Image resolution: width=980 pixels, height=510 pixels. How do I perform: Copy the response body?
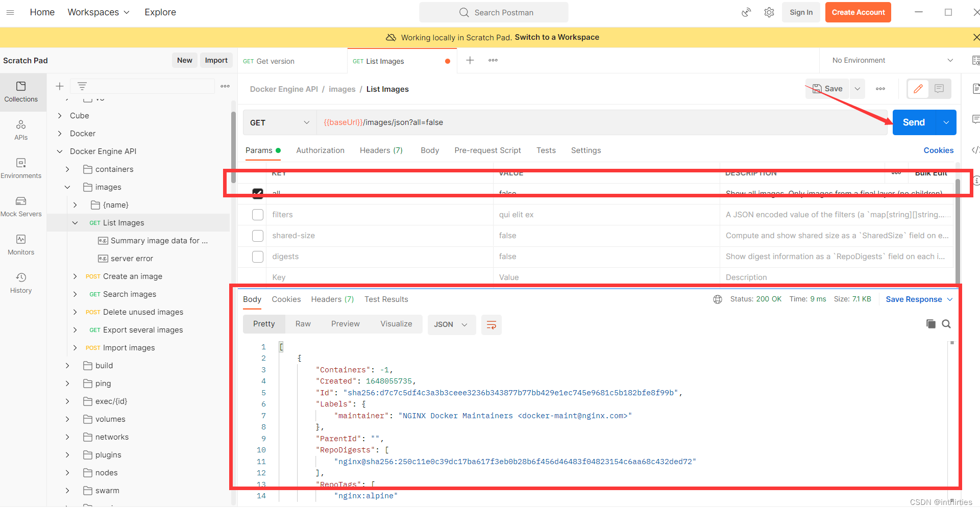click(930, 324)
